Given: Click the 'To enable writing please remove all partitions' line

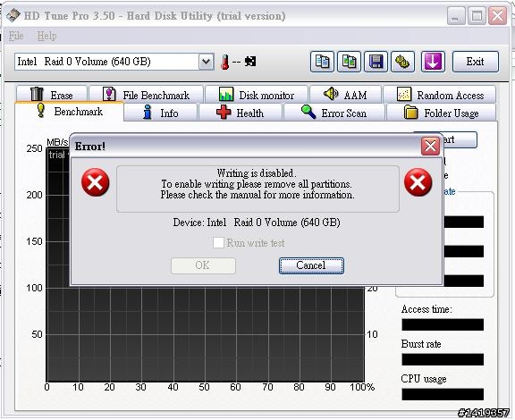Looking at the screenshot, I should pyautogui.click(x=257, y=184).
